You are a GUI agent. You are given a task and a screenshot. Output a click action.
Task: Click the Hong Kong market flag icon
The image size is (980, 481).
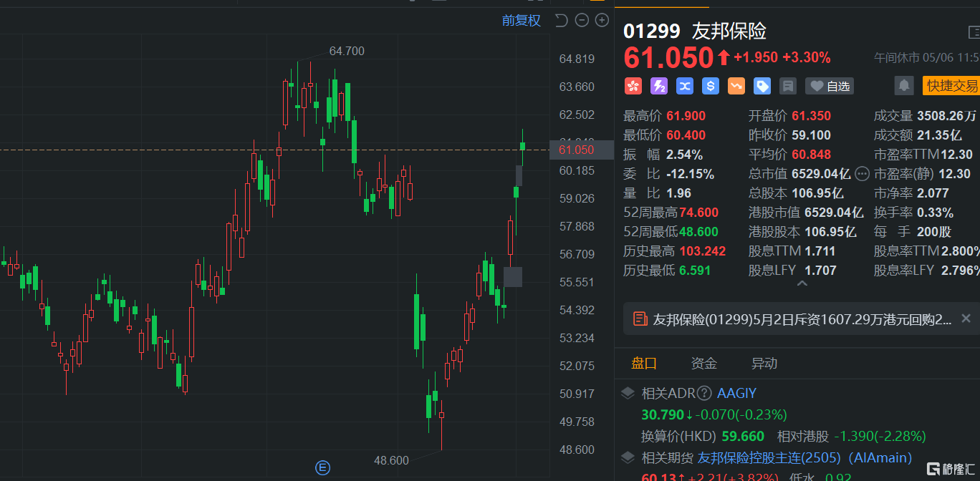(633, 86)
